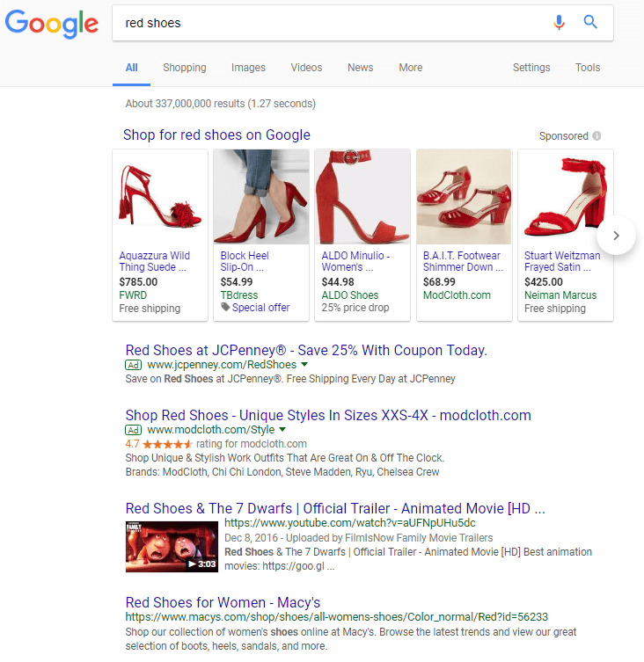This screenshot has height=662, width=644.
Task: Expand the jcpenney.com ad URL dropdown arrow
Action: pyautogui.click(x=304, y=364)
